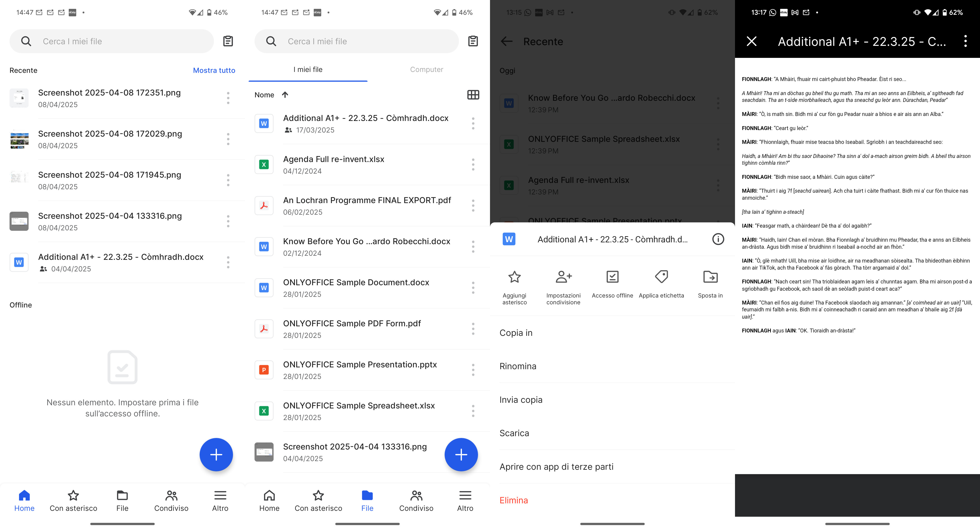Tap the Cerca I miei file field on File screen

point(356,41)
